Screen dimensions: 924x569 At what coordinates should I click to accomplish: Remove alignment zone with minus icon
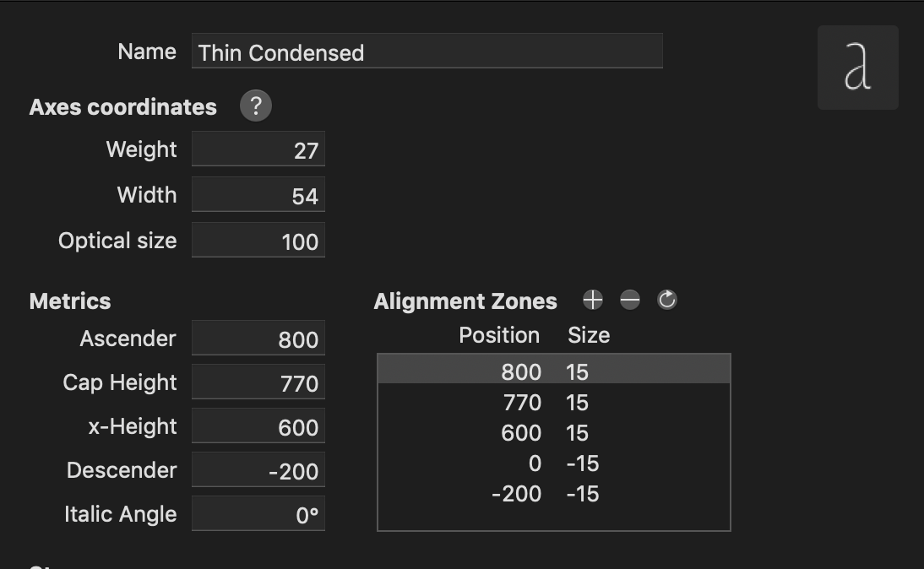(x=630, y=300)
